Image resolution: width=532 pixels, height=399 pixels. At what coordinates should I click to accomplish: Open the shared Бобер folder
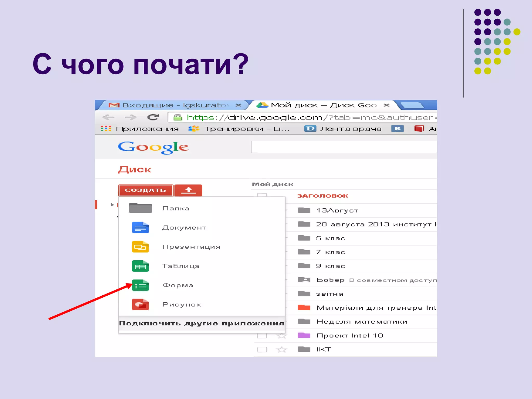[x=330, y=280]
